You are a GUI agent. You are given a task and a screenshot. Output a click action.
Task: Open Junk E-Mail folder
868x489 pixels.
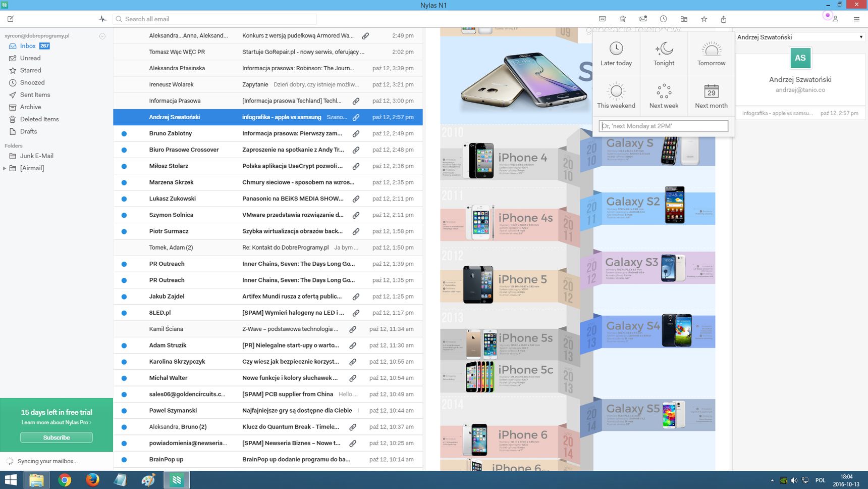36,156
